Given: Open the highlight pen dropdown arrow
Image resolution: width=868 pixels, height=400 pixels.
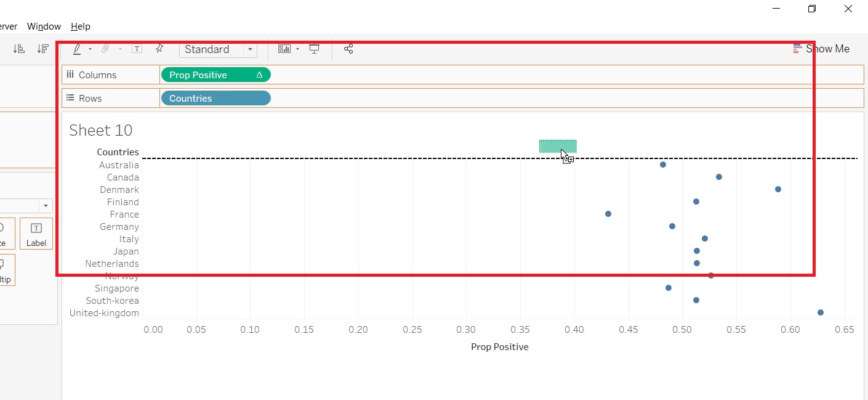Looking at the screenshot, I should [x=90, y=49].
